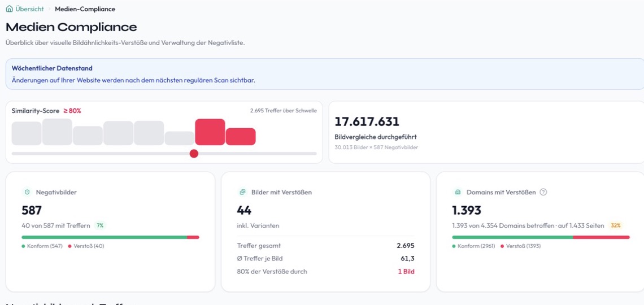Click the '61,3' average hits value
644x305 pixels.
(407, 259)
